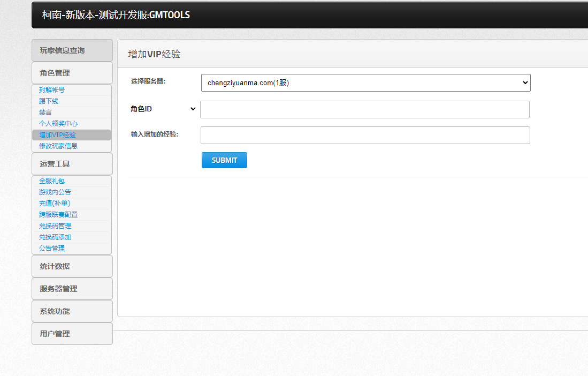Screen dimensions: 588x376
Task: Expand the 服务器管理 section
Action: click(72, 289)
